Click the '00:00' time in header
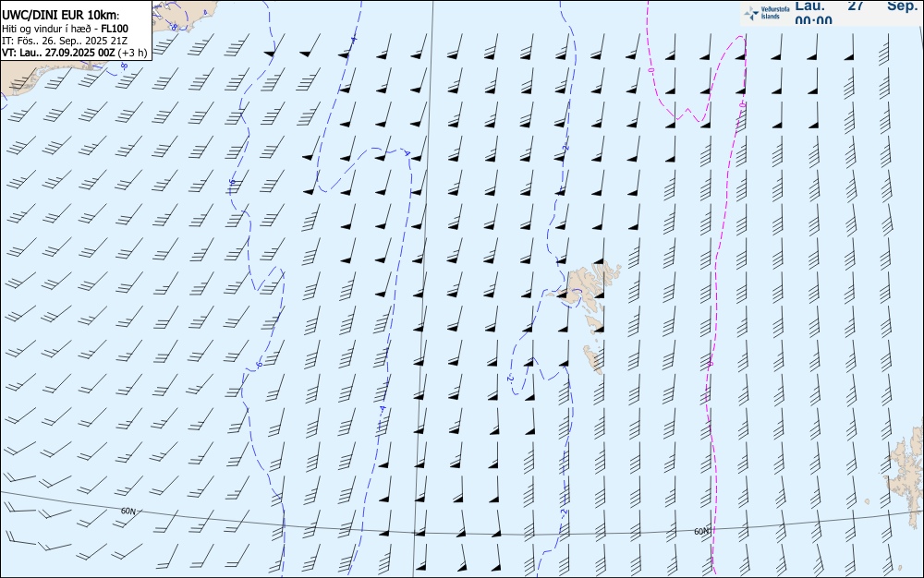This screenshot has height=578, width=924. coord(814,20)
